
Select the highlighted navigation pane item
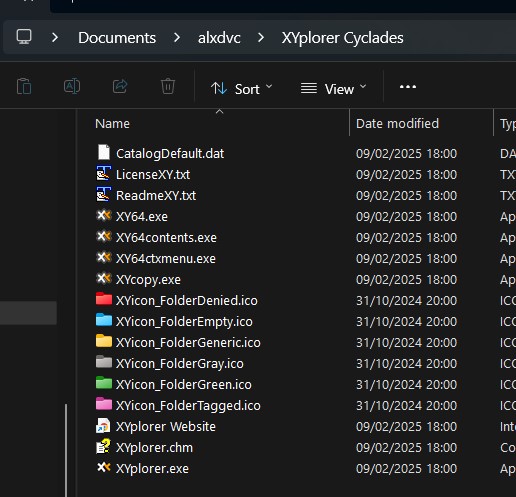(28, 313)
